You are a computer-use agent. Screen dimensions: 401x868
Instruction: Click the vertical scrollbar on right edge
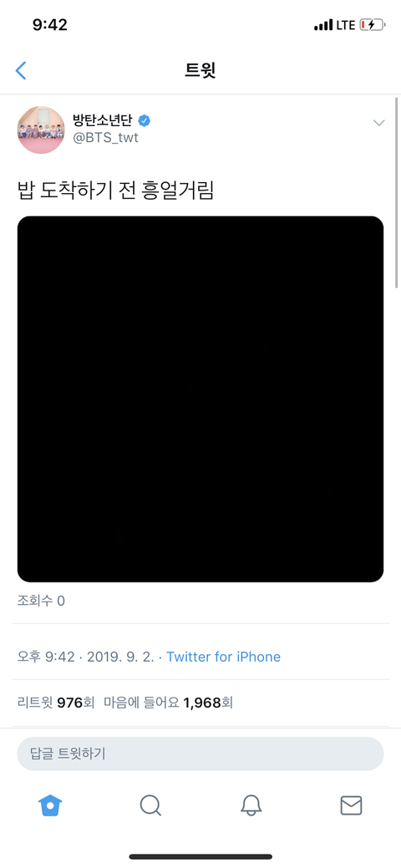(x=397, y=193)
